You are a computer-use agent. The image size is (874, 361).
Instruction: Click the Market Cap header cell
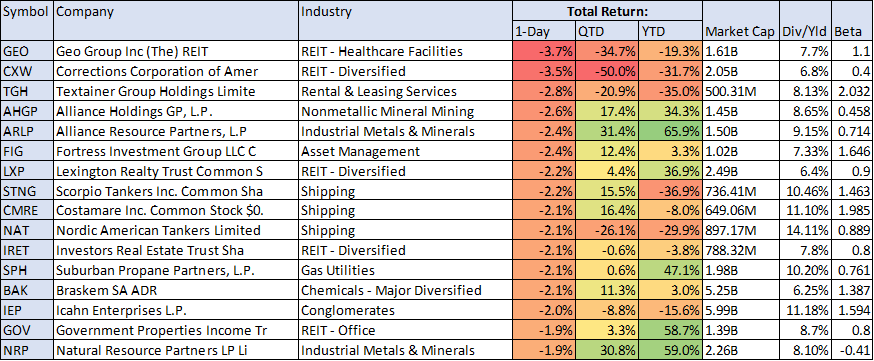(740, 21)
